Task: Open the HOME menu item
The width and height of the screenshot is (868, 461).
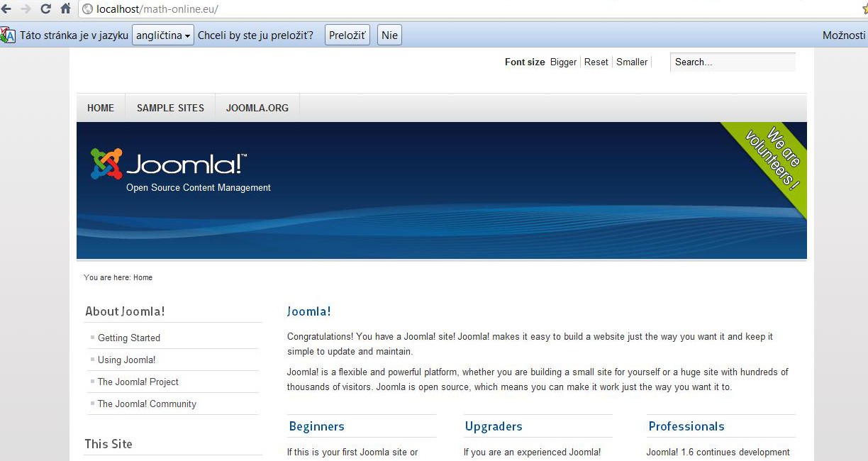Action: click(x=101, y=108)
